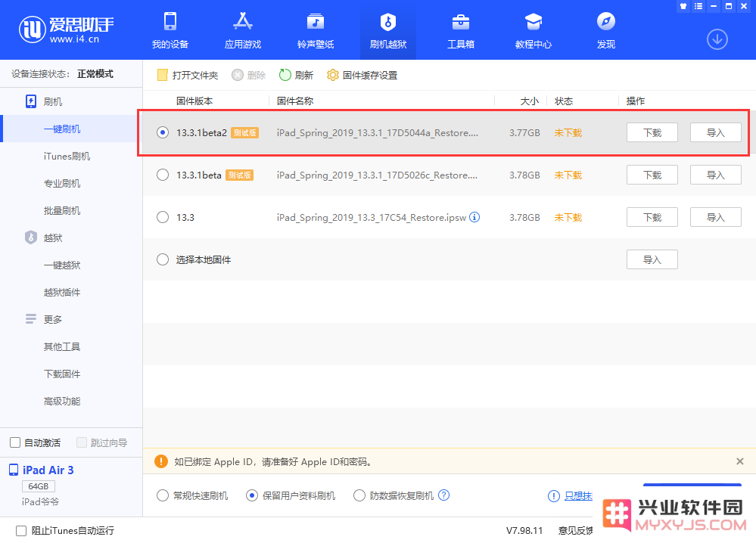
Task: Dismiss the Apple ID notice bar
Action: (739, 461)
